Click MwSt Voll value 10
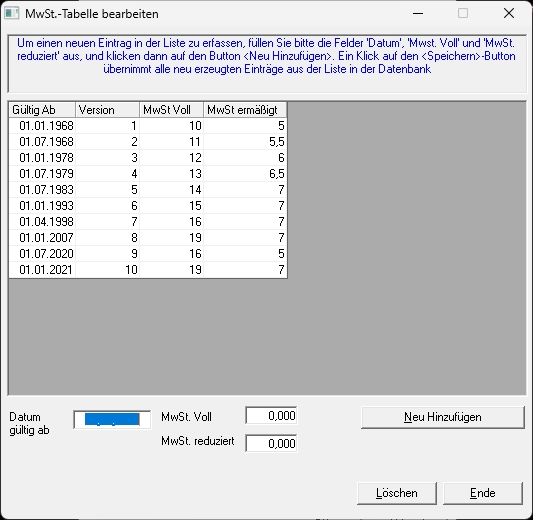 tap(171, 126)
